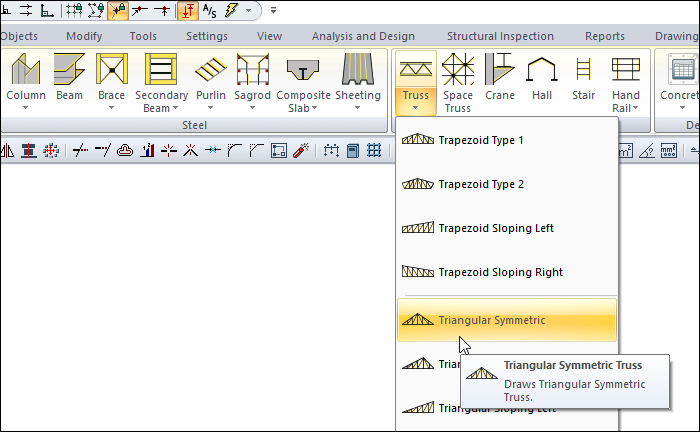
Task: Expand the Composite Slab dropdown arrow
Action: [x=315, y=108]
